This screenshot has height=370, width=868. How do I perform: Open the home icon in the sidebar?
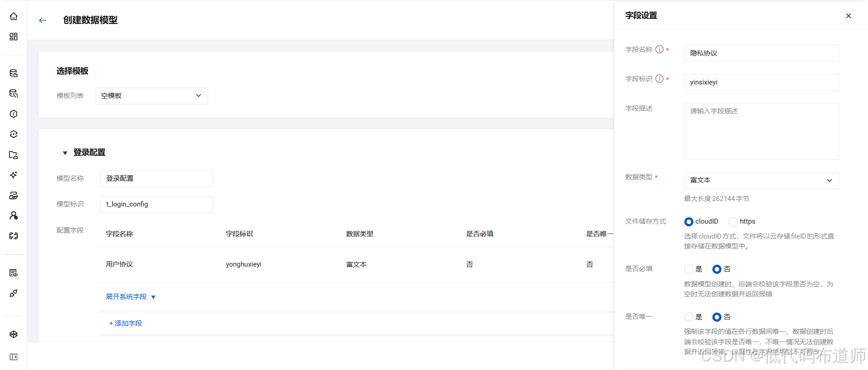pyautogui.click(x=14, y=16)
